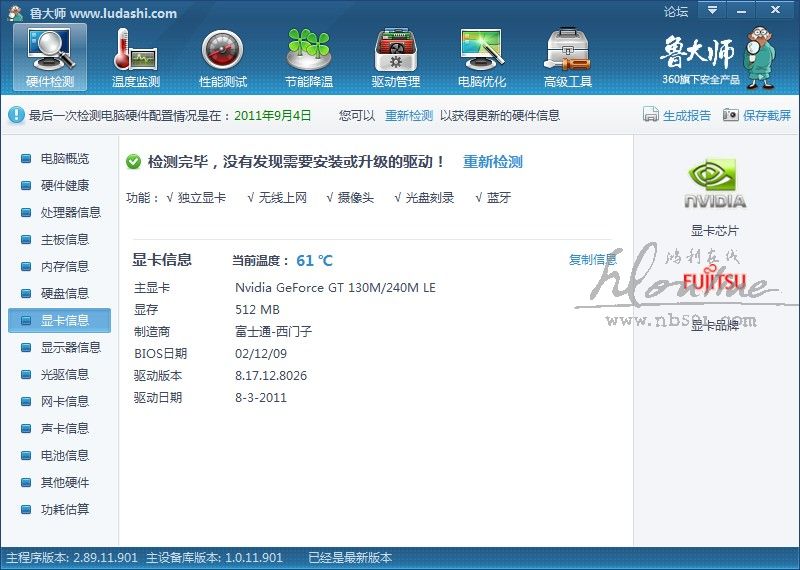This screenshot has width=800, height=570.
Task: Click the 富士通-西门子 manufacturer value
Action: [273, 332]
